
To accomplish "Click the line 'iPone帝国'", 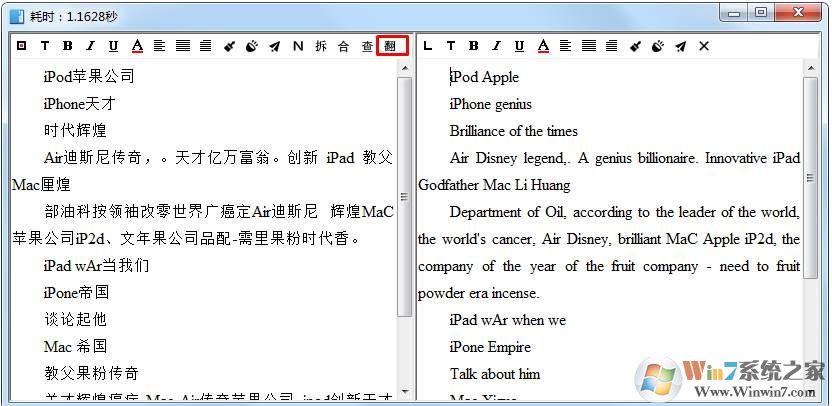I will 76,292.
